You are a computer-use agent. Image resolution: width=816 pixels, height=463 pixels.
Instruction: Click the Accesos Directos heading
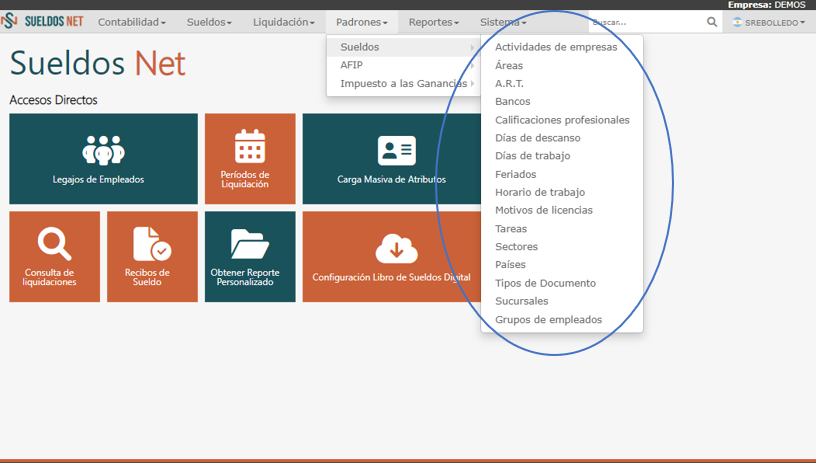[53, 100]
